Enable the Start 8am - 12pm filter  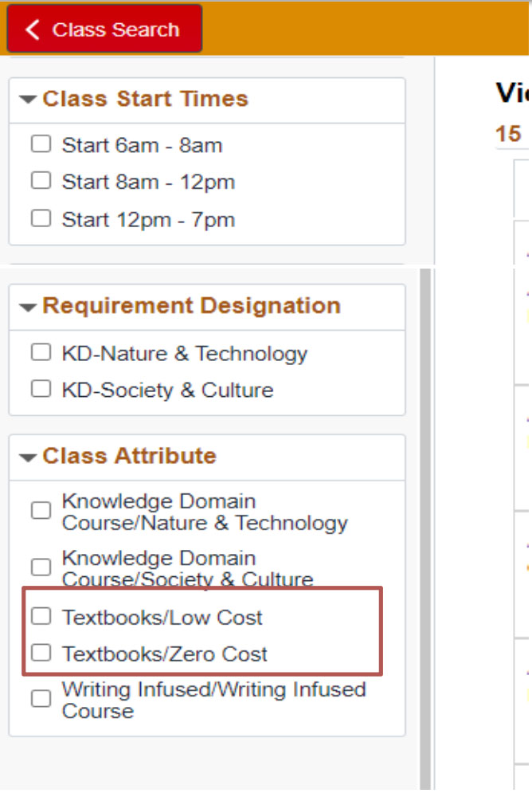click(x=41, y=181)
